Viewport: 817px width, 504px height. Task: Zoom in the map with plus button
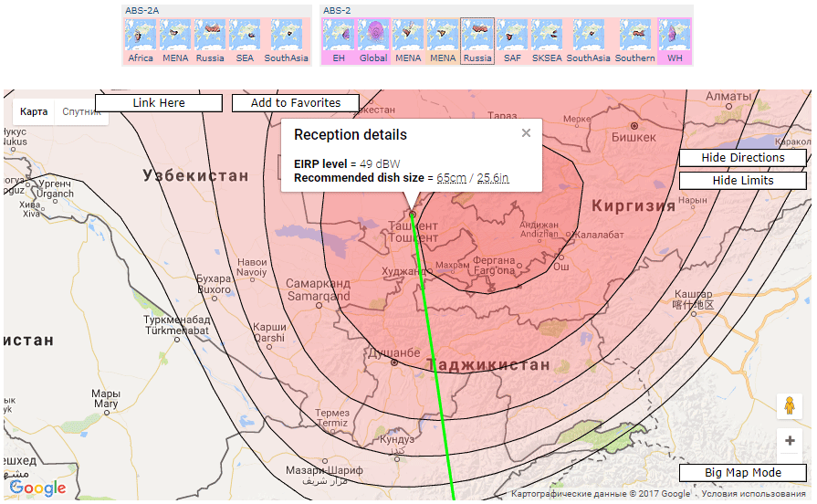click(789, 442)
